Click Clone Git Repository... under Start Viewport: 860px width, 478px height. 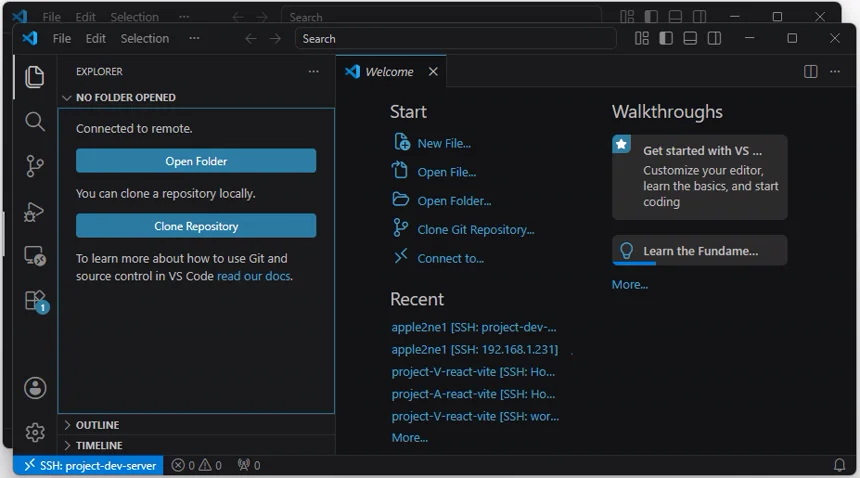click(476, 230)
